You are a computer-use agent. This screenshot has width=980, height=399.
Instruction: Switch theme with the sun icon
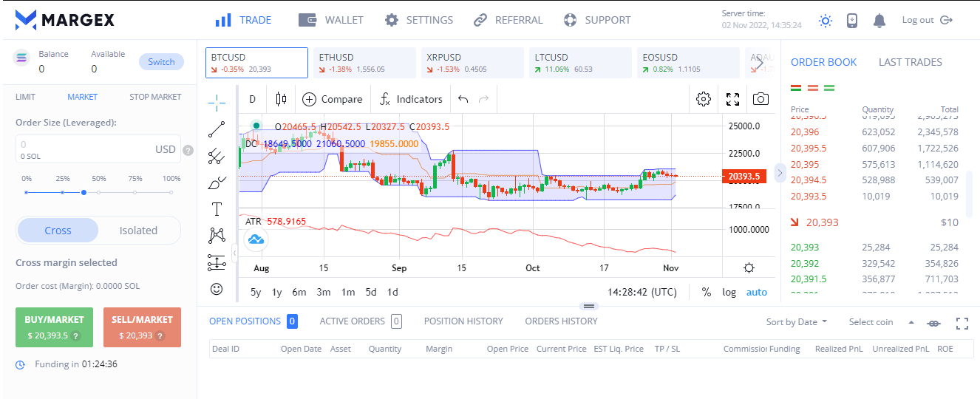click(x=826, y=21)
